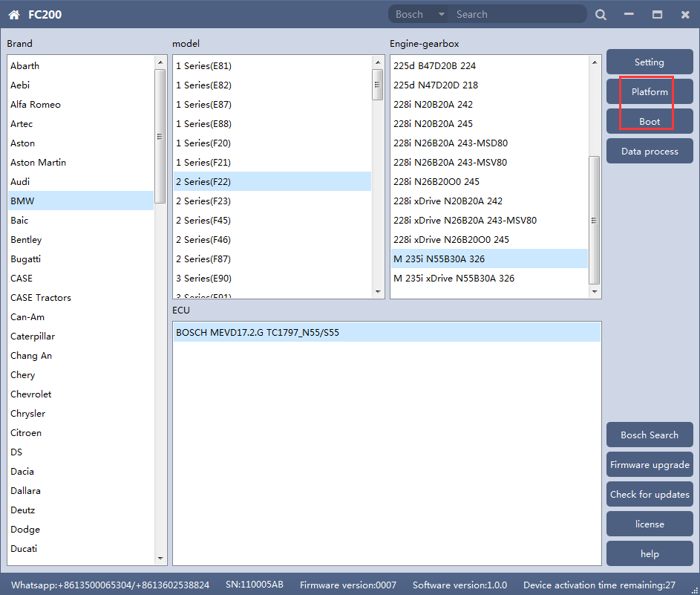This screenshot has height=595, width=700.
Task: Select engine M 235i xDrive N55B30A 326
Action: click(x=490, y=279)
